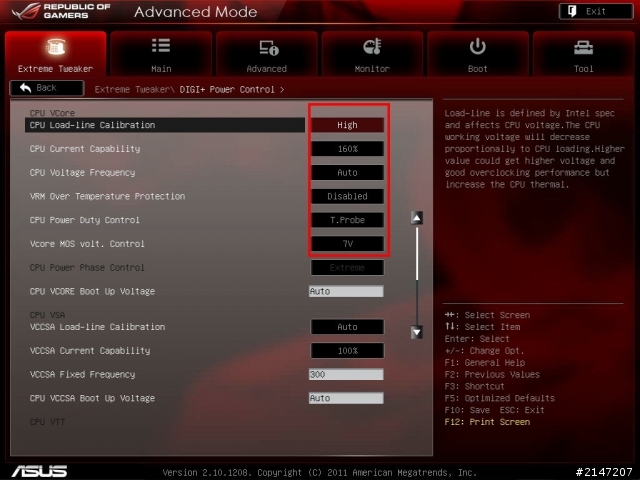640x480 pixels.
Task: Select VRM Over Temperature Protection label
Action: click(107, 196)
